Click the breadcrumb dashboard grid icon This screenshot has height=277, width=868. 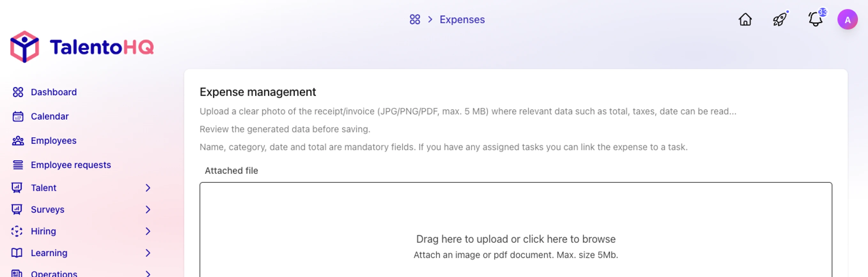[415, 19]
